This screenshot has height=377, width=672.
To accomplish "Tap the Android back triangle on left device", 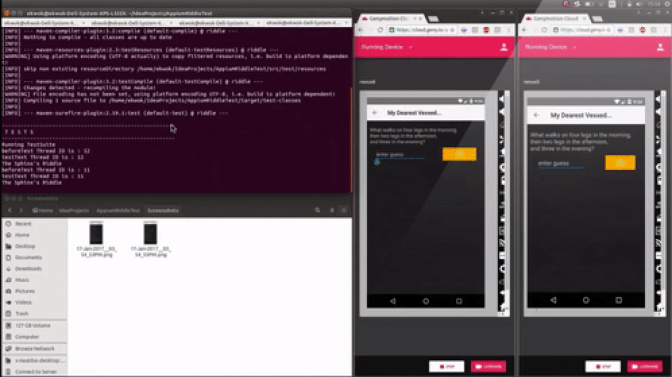I will click(393, 301).
